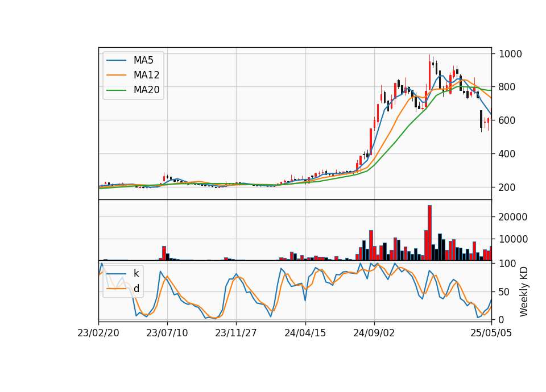Screen dimensions: 546x392
Task: Click the k legend label
Action: coord(136,273)
